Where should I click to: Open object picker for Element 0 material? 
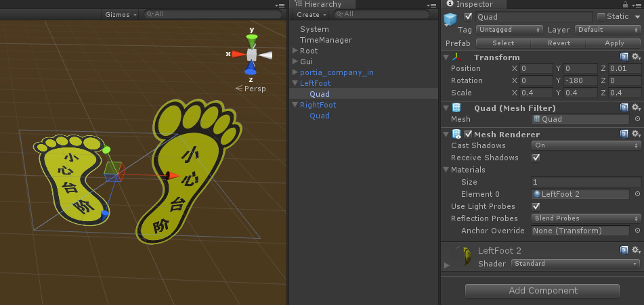click(637, 194)
